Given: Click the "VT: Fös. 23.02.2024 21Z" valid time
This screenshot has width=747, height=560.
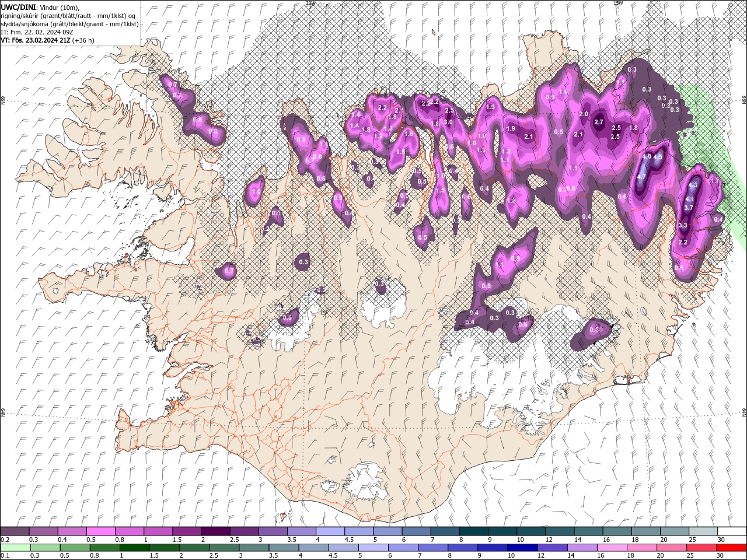Looking at the screenshot, I should 36,40.
